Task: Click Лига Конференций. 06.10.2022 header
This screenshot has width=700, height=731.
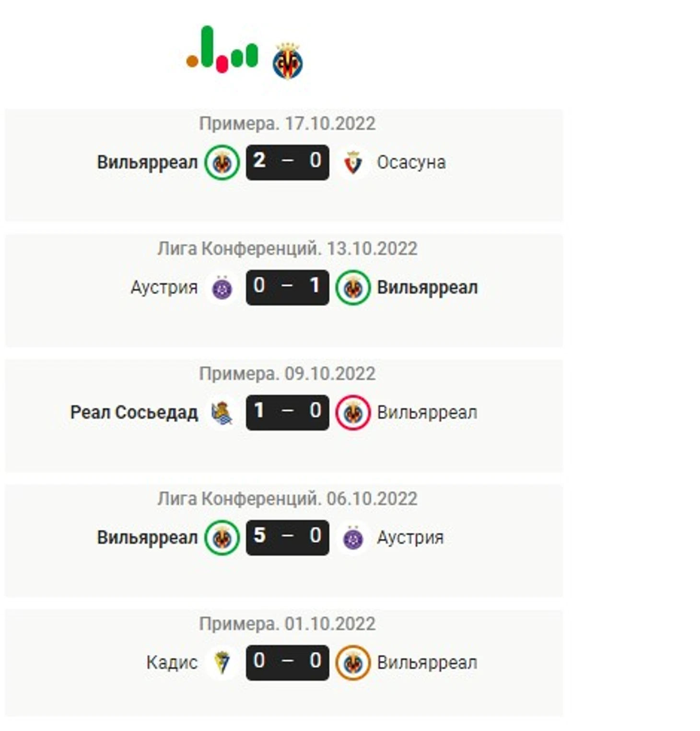Action: [287, 499]
